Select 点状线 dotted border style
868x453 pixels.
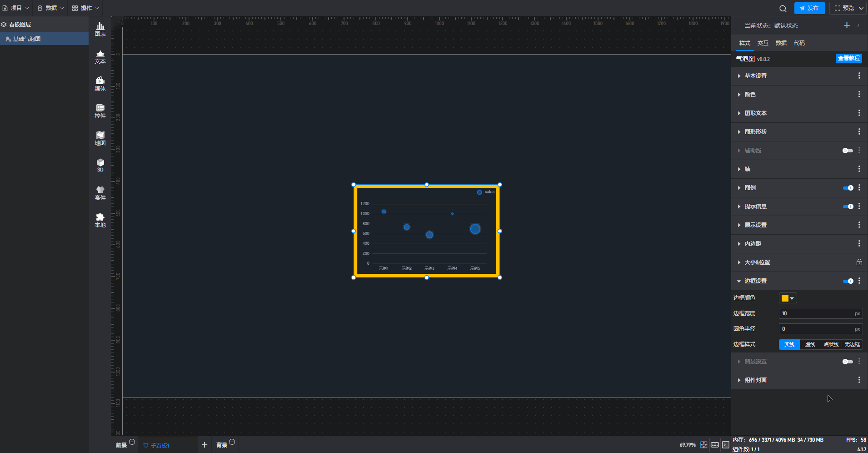(831, 344)
